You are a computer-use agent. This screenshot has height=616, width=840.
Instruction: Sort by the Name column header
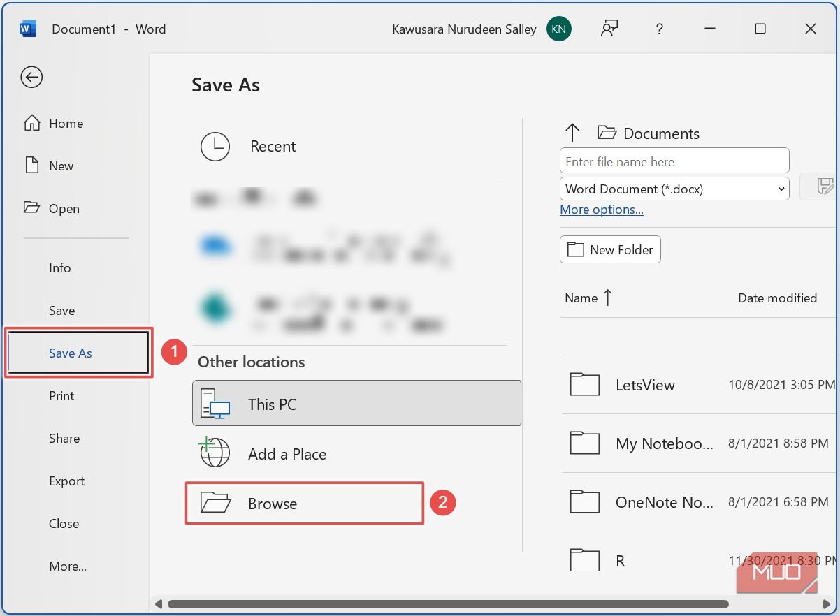pos(581,298)
